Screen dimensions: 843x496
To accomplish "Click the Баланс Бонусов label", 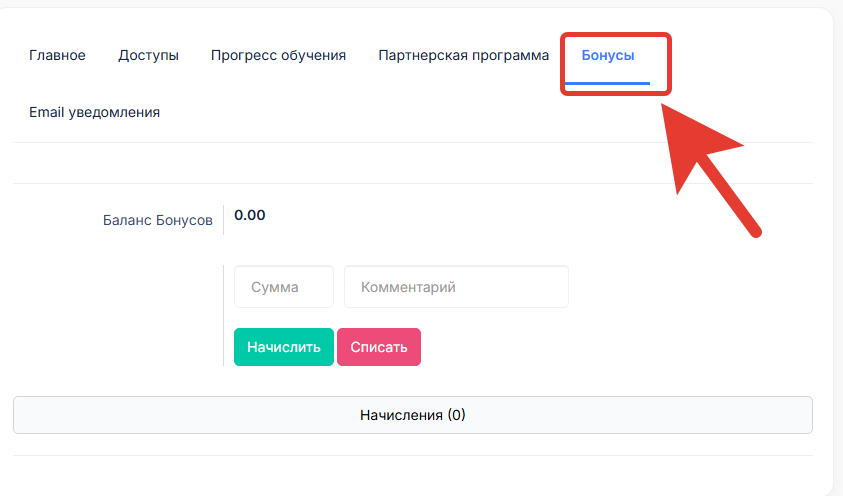I will pos(158,220).
